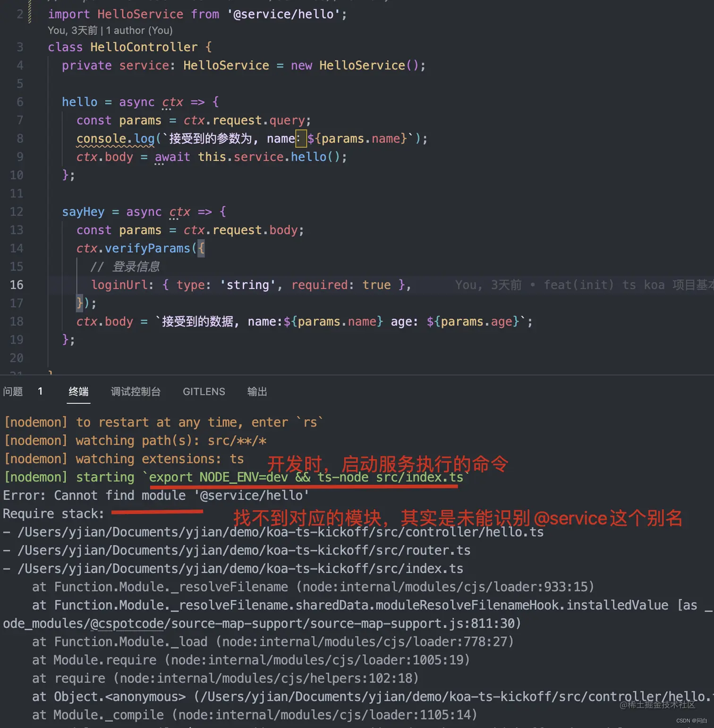Click line number 16 in gutter
This screenshot has height=728, width=714.
pyautogui.click(x=17, y=285)
